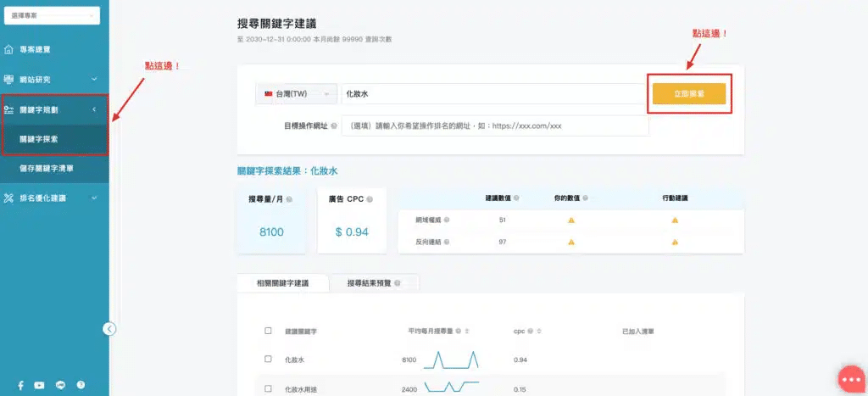This screenshot has height=396, width=868.
Task: Open the 台灣(TW) country dropdown
Action: click(x=296, y=93)
